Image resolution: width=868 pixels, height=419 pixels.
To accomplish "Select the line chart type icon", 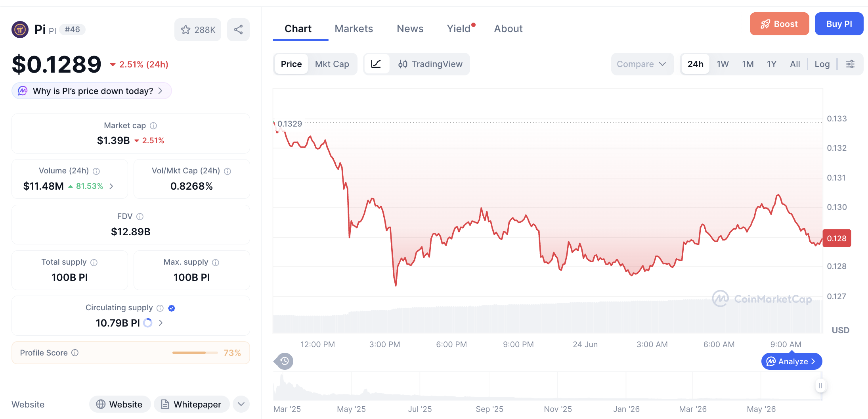I will 376,64.
